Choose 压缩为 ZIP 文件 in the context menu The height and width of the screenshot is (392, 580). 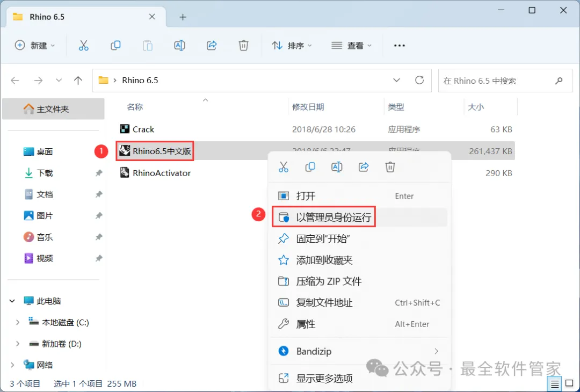tap(359, 281)
